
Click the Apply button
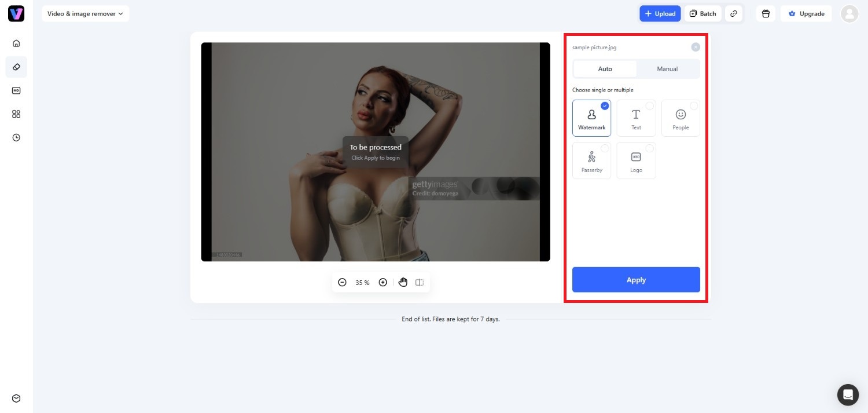coord(636,280)
